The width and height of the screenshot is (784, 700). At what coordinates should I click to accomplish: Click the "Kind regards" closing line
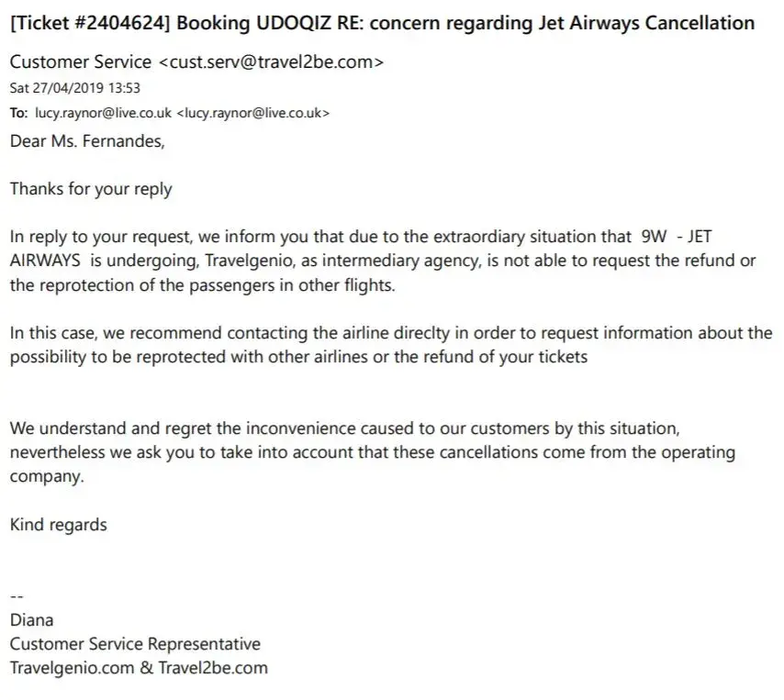point(59,525)
